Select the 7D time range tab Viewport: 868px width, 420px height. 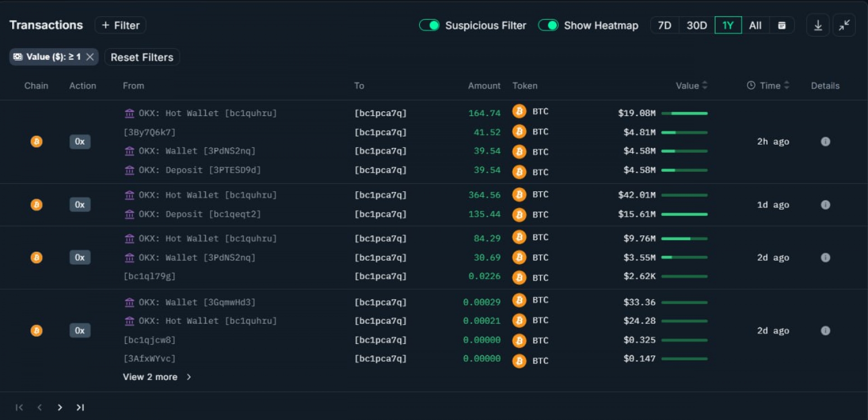pos(664,25)
